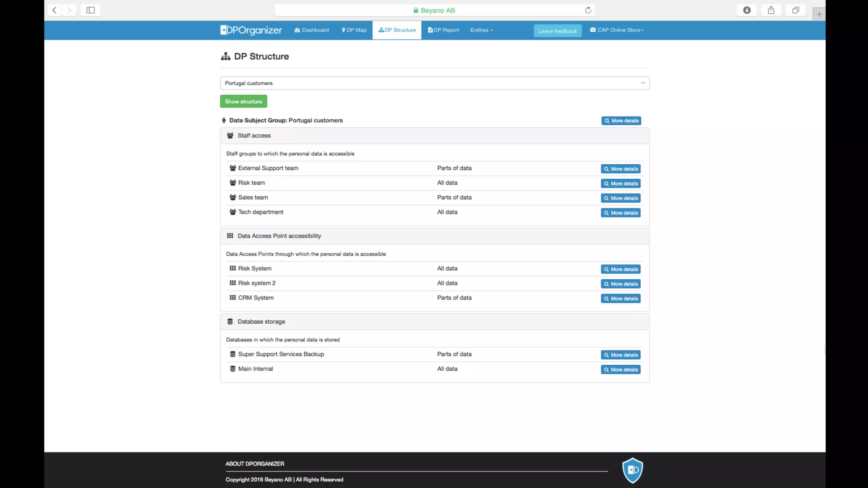
Task: Click the shield logo in footer
Action: (632, 470)
